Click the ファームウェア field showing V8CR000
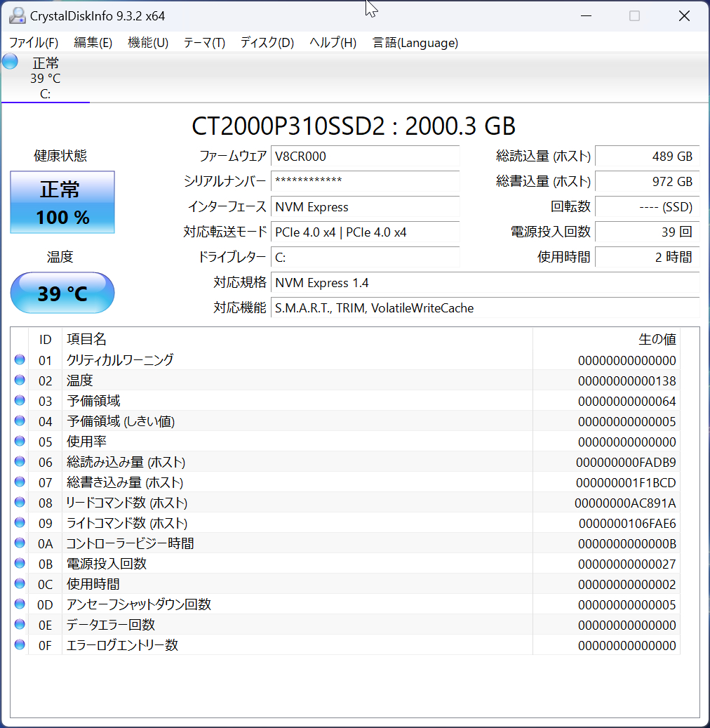710x728 pixels. (365, 157)
